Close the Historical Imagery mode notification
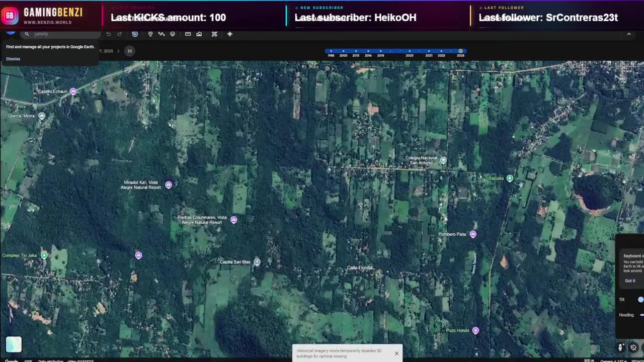The width and height of the screenshot is (644, 362). tap(396, 353)
